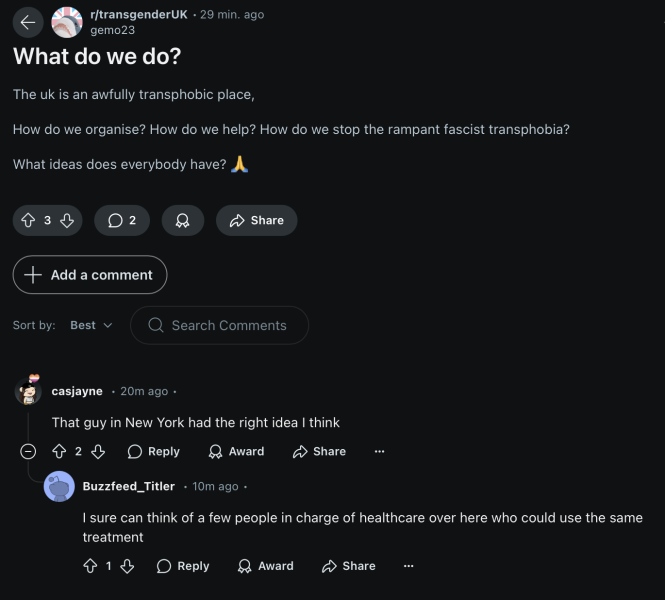Click the Search Comments field
This screenshot has width=665, height=600.
tap(228, 325)
